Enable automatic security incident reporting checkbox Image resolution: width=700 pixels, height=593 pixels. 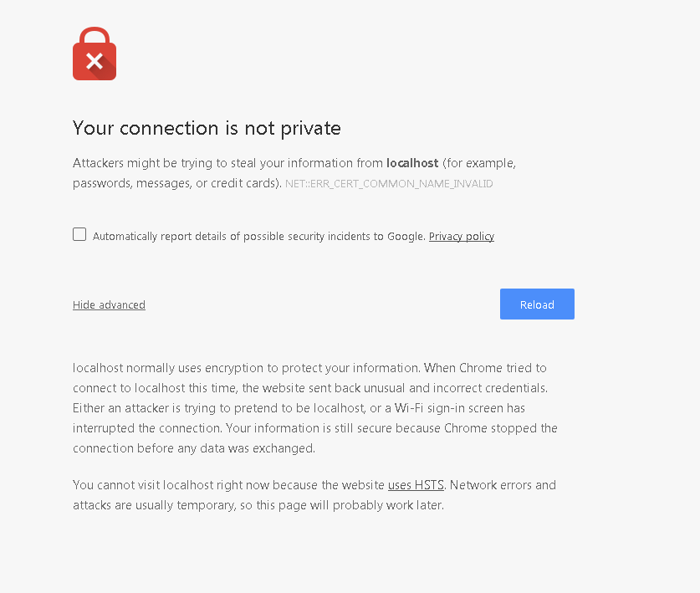coord(79,234)
